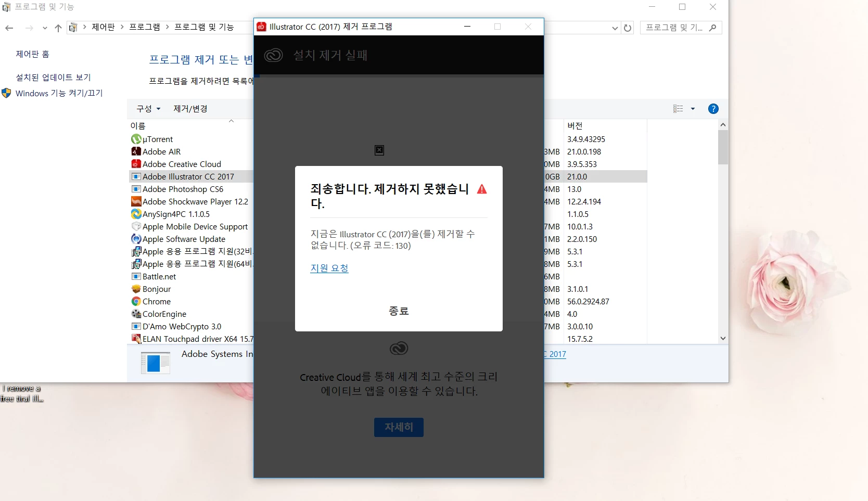Viewport: 868px width, 501px height.
Task: Click 제어판 in the breadcrumb
Action: tap(103, 27)
